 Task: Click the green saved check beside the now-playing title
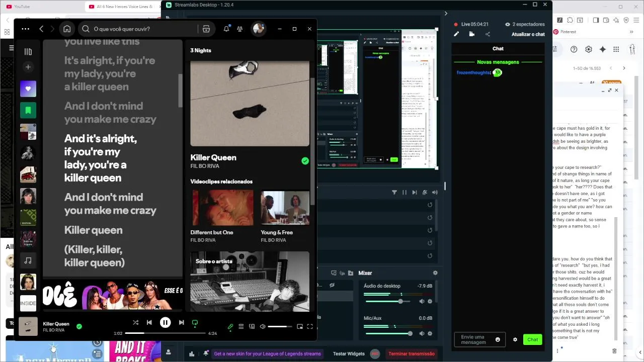pos(79,326)
